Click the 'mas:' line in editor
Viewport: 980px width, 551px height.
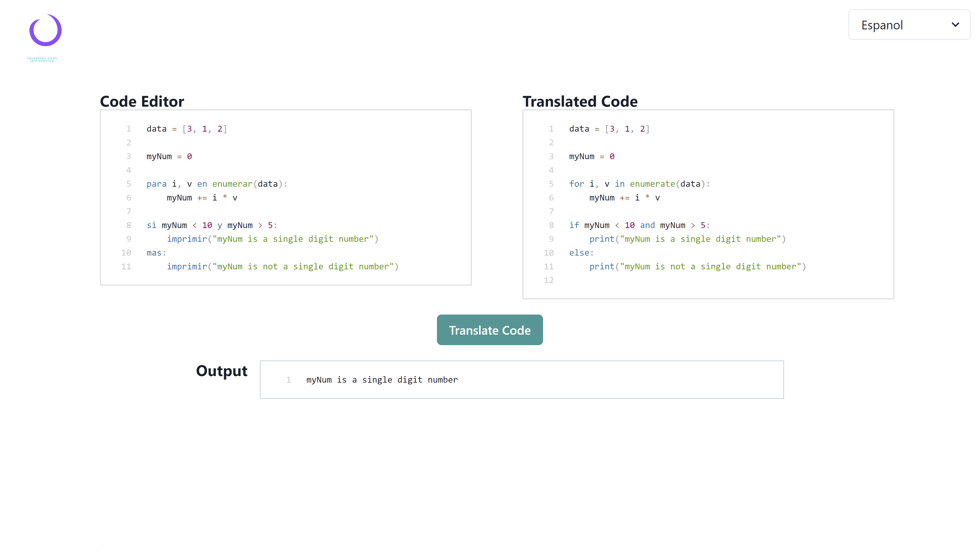point(156,253)
